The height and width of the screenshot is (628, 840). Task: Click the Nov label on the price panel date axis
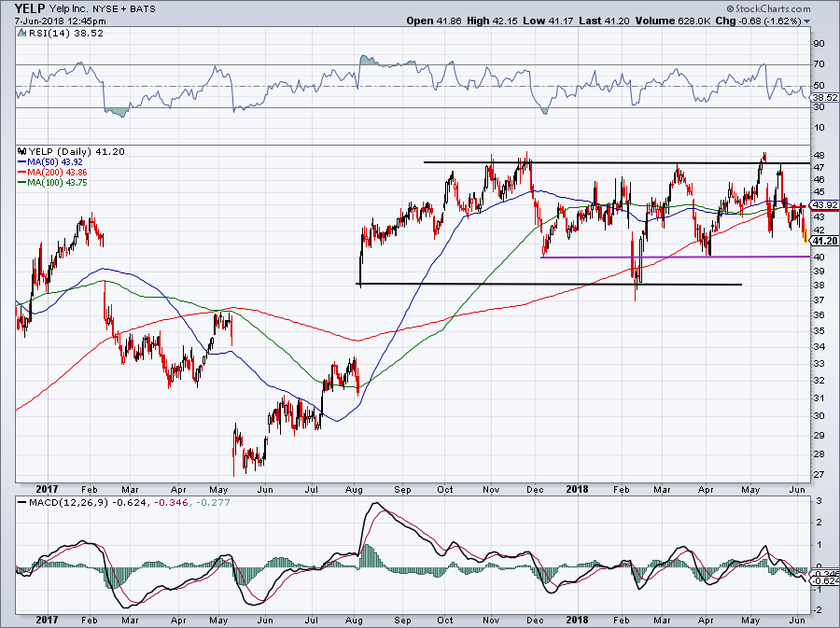click(x=491, y=490)
